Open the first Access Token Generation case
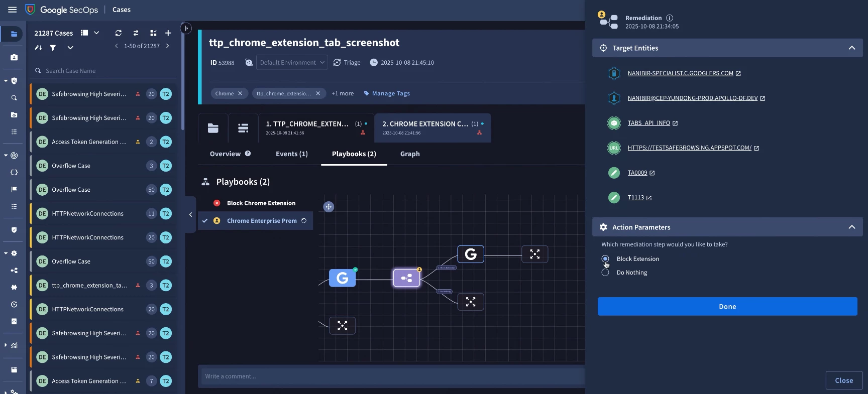 (103, 142)
